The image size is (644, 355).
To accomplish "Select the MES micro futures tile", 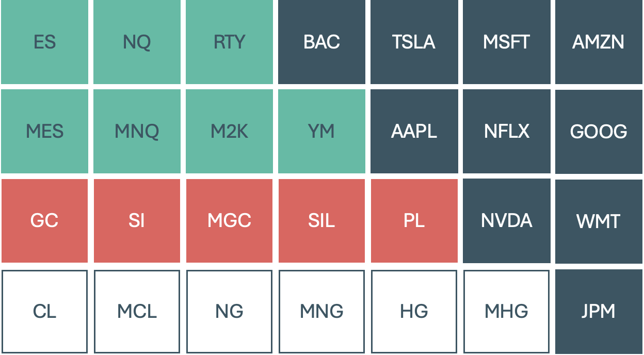I will pyautogui.click(x=44, y=131).
